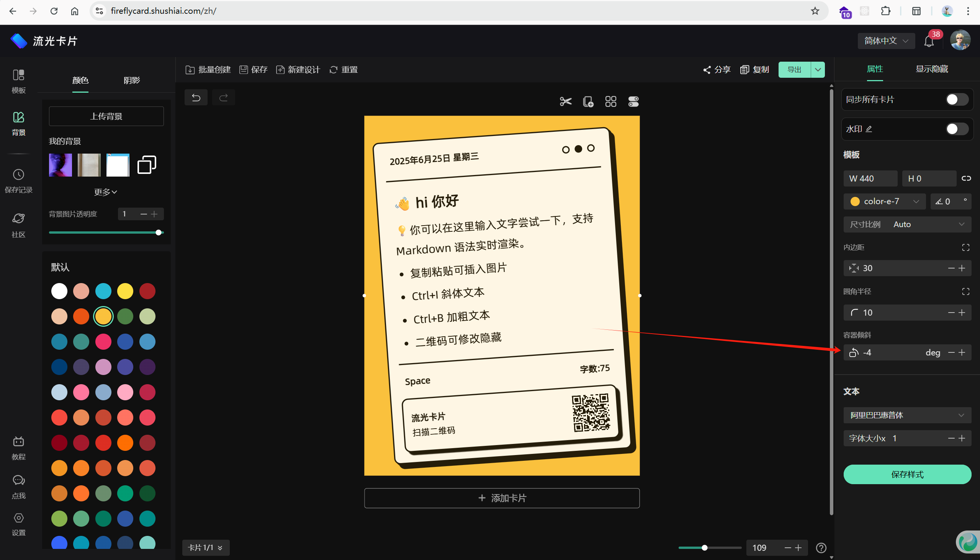Select the cyan color swatch in the 默认 palette
Screen dimensions: 980x560
click(103, 291)
